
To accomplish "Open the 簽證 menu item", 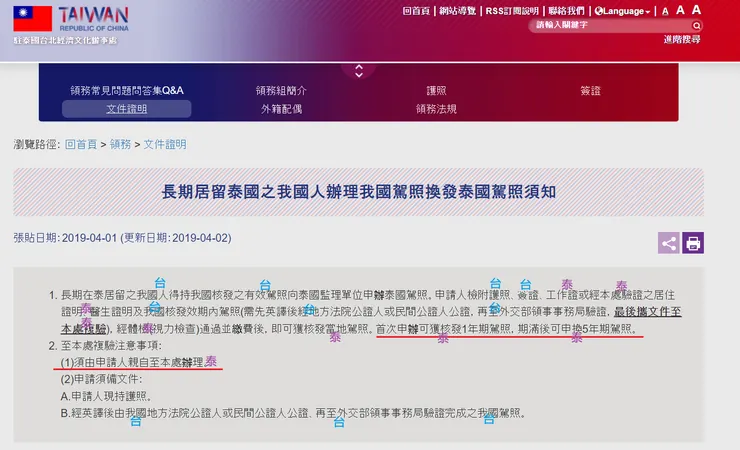I will tap(590, 91).
